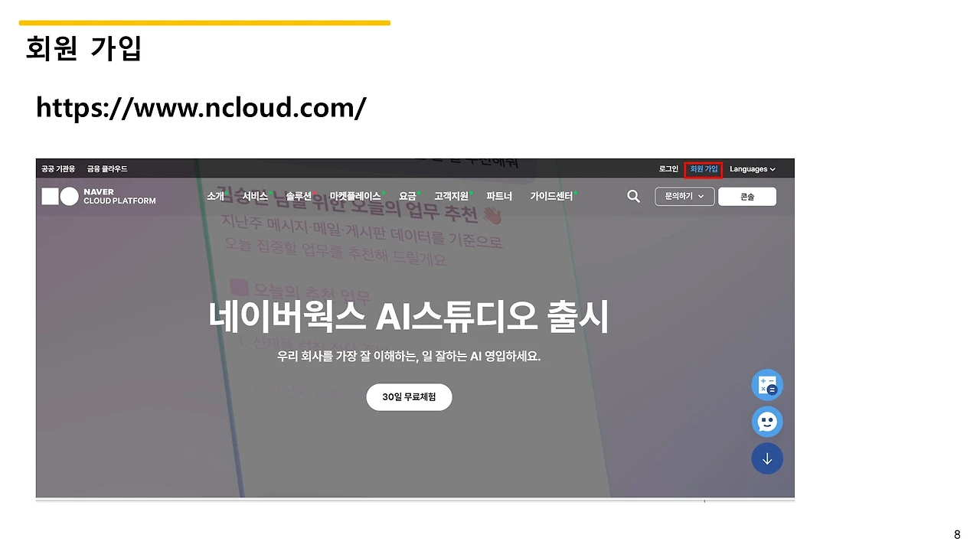This screenshot has width=980, height=551.
Task: Select the 마켓플레이스 menu item
Action: click(x=354, y=196)
